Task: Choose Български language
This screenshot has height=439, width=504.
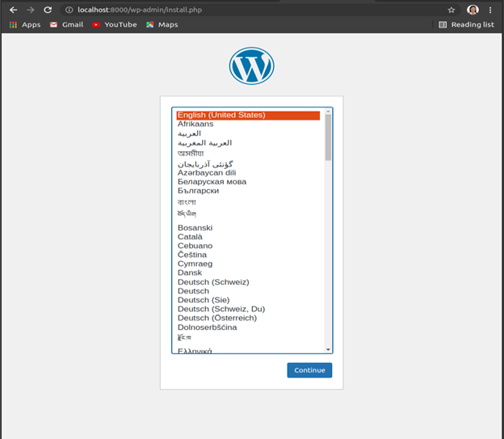Action: [248, 191]
